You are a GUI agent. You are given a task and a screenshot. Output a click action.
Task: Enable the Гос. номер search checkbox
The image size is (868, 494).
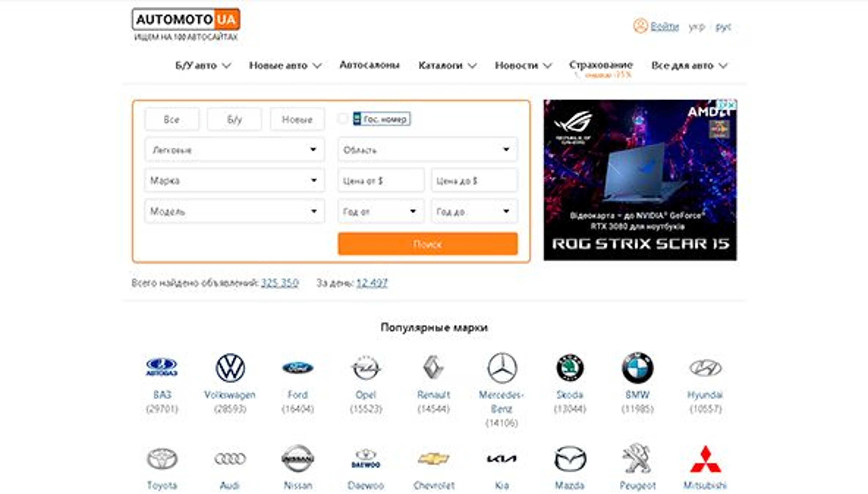click(x=343, y=119)
